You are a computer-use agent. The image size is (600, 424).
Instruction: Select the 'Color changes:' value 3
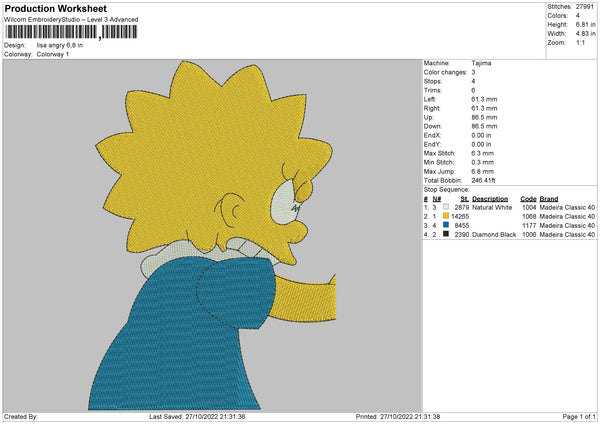click(x=473, y=72)
